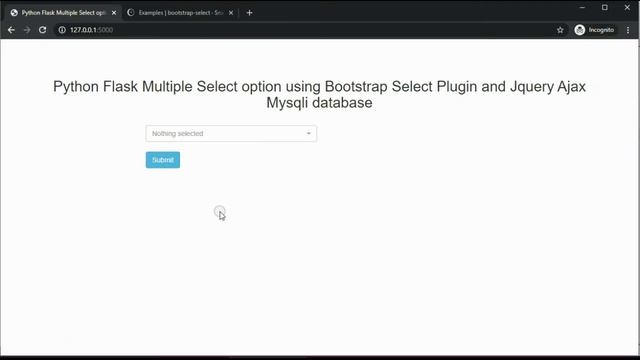This screenshot has height=360, width=640.
Task: Switch to the Examples bootstrap-select tab
Action: point(180,13)
